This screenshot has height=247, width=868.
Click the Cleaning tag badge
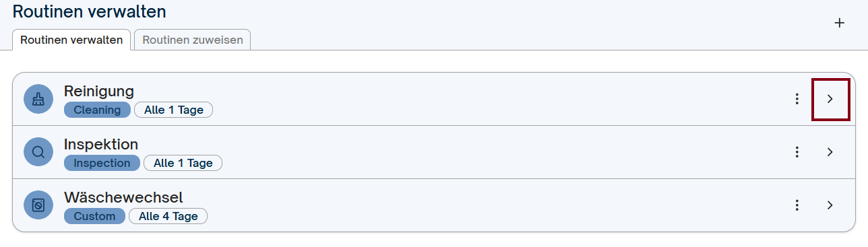[98, 110]
